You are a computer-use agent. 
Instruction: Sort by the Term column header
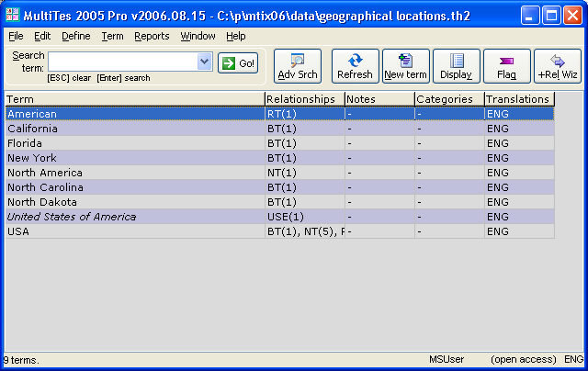135,99
